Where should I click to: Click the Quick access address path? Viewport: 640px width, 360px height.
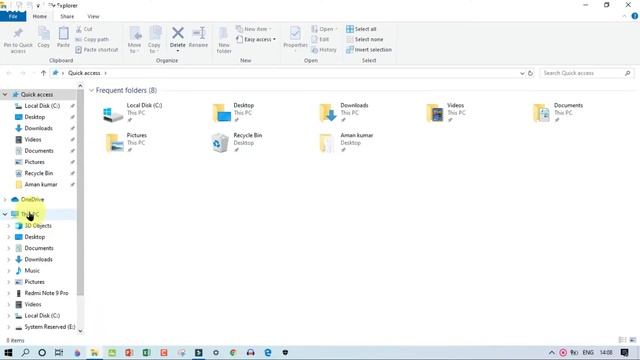[84, 73]
